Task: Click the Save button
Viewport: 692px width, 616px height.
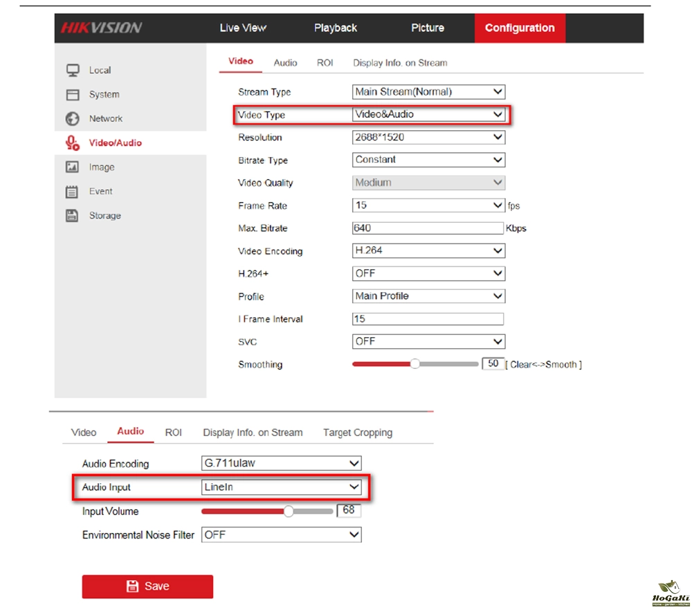Action: tap(147, 586)
